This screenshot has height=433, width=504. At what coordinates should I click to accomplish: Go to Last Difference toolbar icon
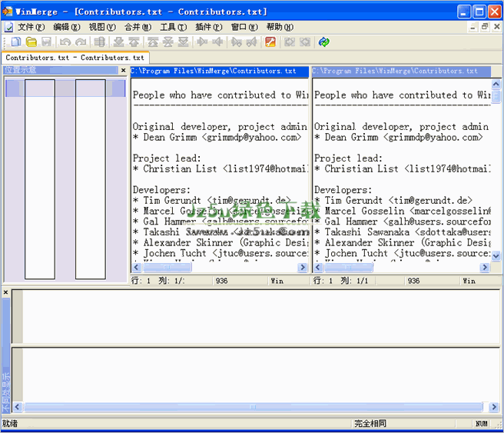click(x=183, y=42)
